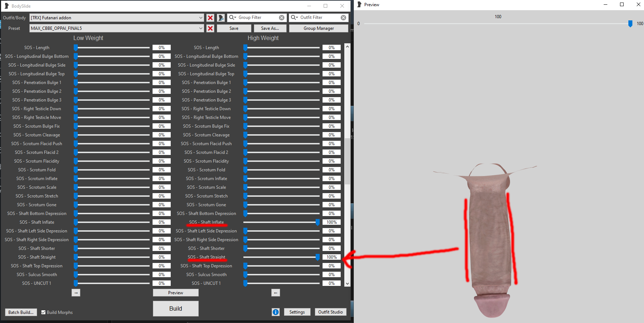This screenshot has height=323, width=644.
Task: Click the High Weight Shaft Straight slider handle
Action: [x=318, y=257]
